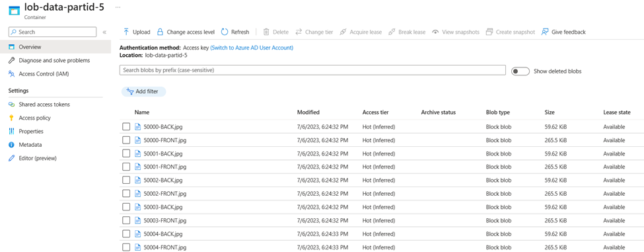Screen dimensions: 644x252
Task: Select the checkbox for 50002-BACK.jpg
Action: coord(126,181)
